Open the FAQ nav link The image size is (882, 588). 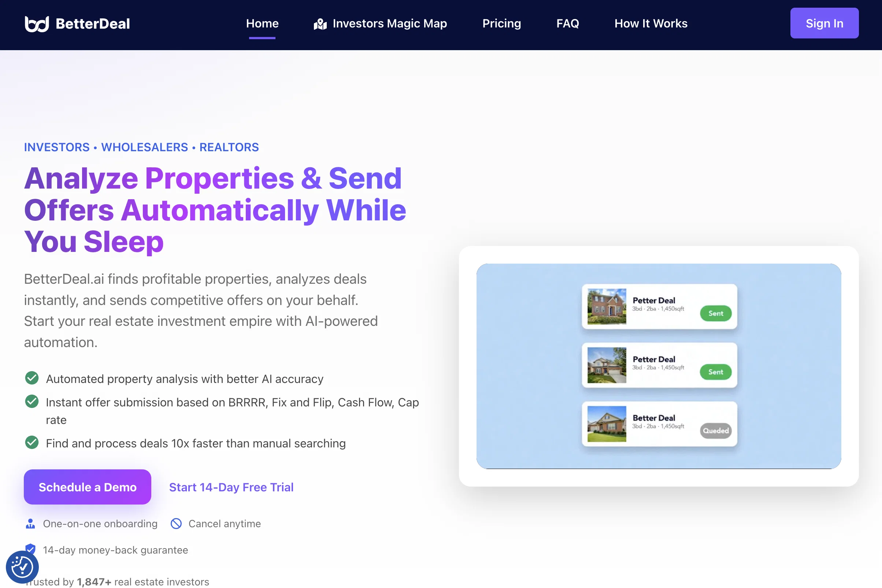coord(568,24)
